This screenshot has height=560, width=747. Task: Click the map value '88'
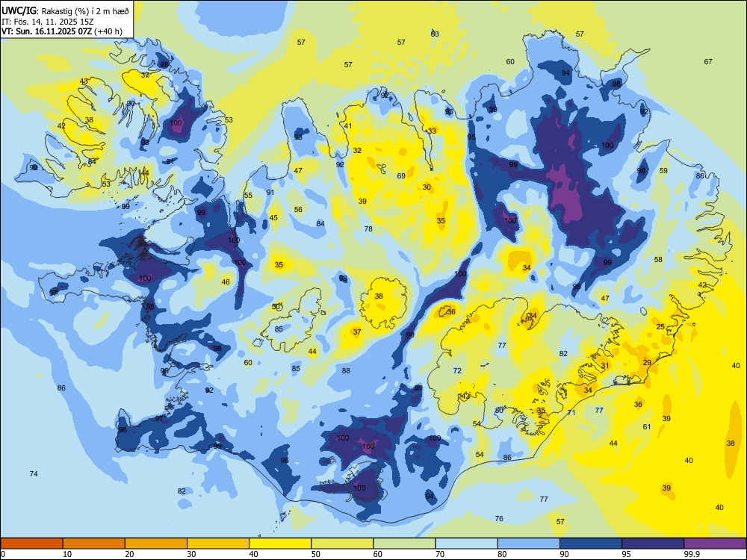(x=346, y=370)
